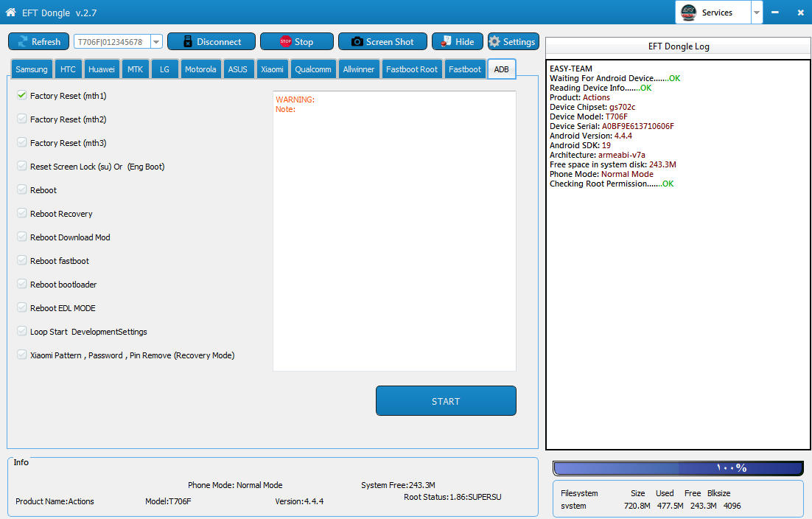Viewport: 812px width, 519px height.
Task: Check the Reboot option
Action: coord(22,189)
